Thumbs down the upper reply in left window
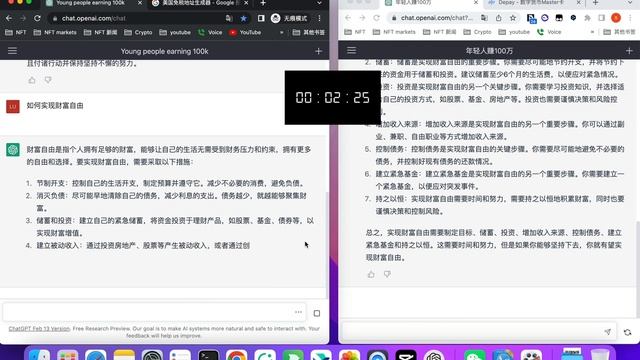 48,80
